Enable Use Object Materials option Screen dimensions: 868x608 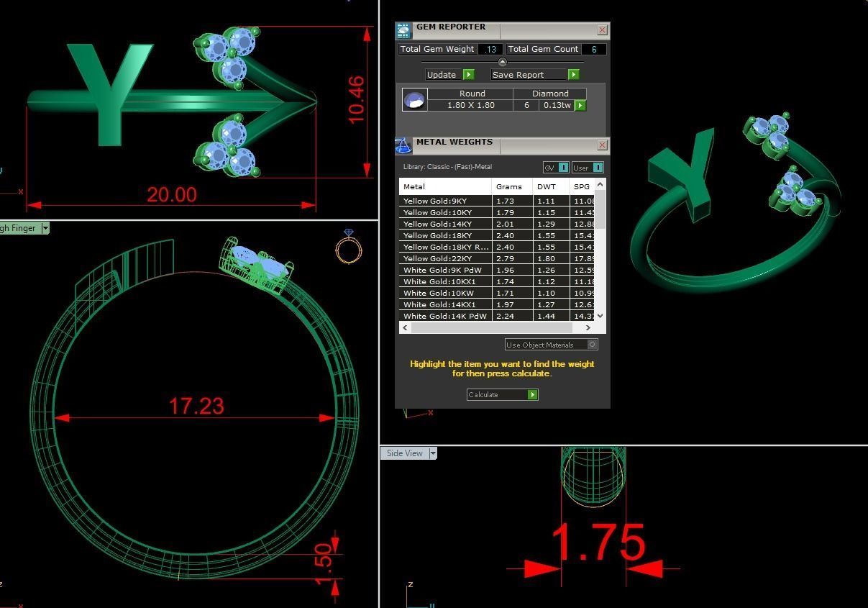(592, 345)
